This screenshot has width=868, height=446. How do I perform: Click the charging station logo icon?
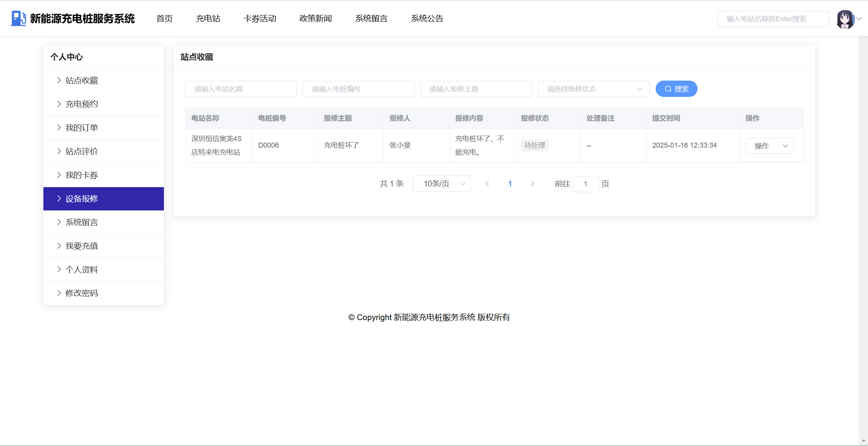point(18,18)
